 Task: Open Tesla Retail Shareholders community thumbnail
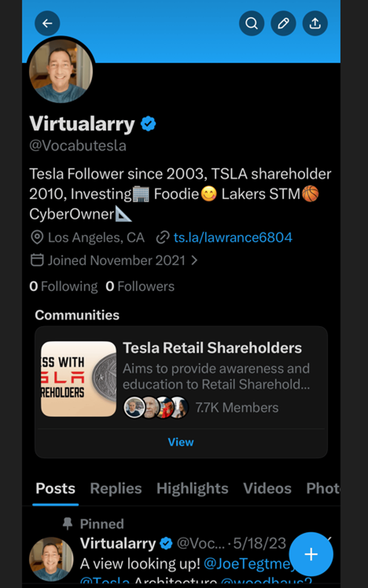pos(79,379)
